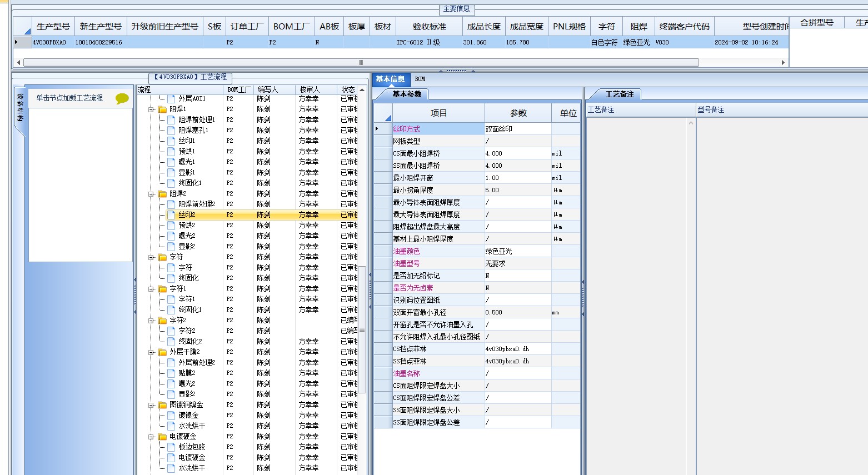
Task: Select the 基本参数 sub-tab
Action: (407, 94)
